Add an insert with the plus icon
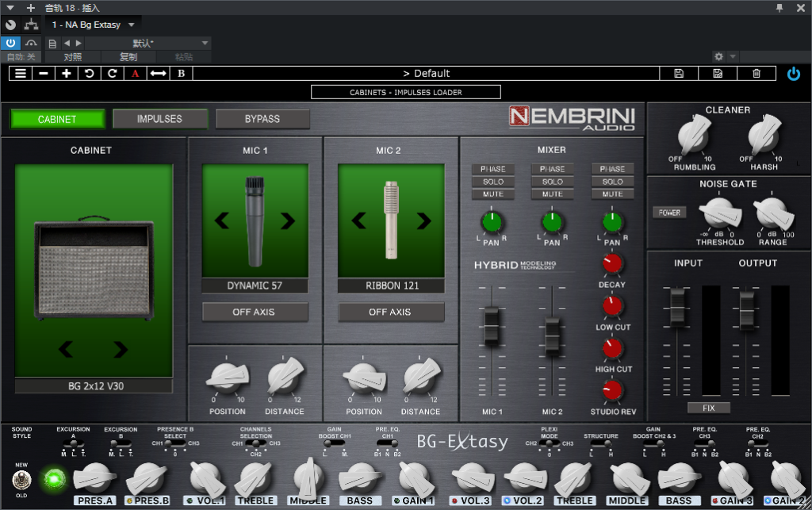This screenshot has height=510, width=812. coord(31,8)
